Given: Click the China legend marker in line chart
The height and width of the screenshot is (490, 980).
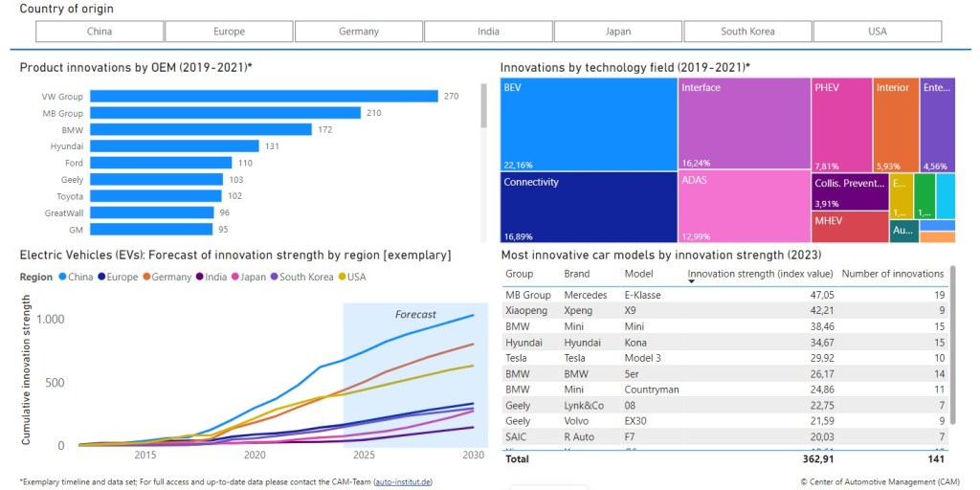Looking at the screenshot, I should [x=62, y=277].
